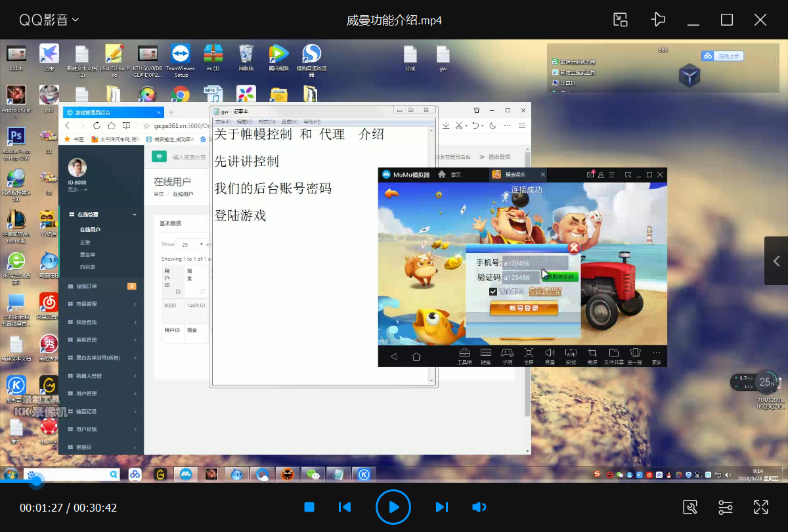The image size is (788, 532).
Task: Click the orange 帐号登录 login button
Action: coord(524,309)
